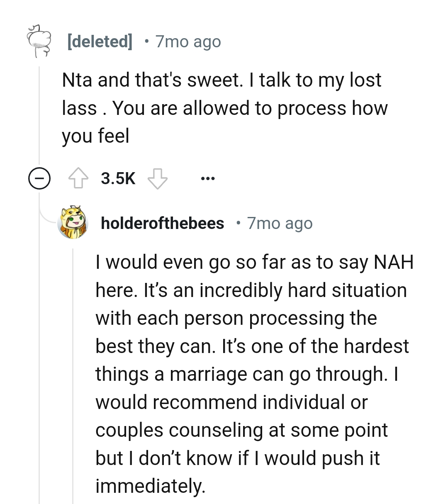Open holderofthebees' profile via username
Viewport: 448px width, 504px height.
(x=161, y=223)
